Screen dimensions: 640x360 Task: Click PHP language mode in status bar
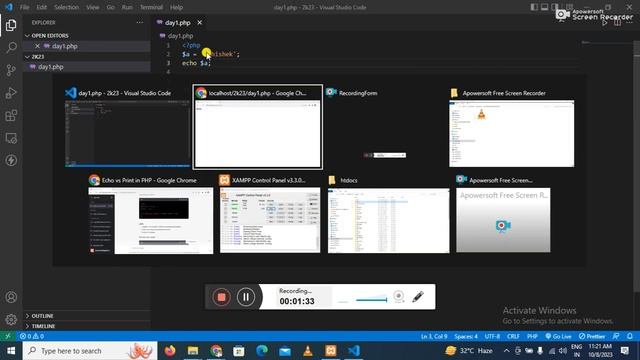[532, 336]
